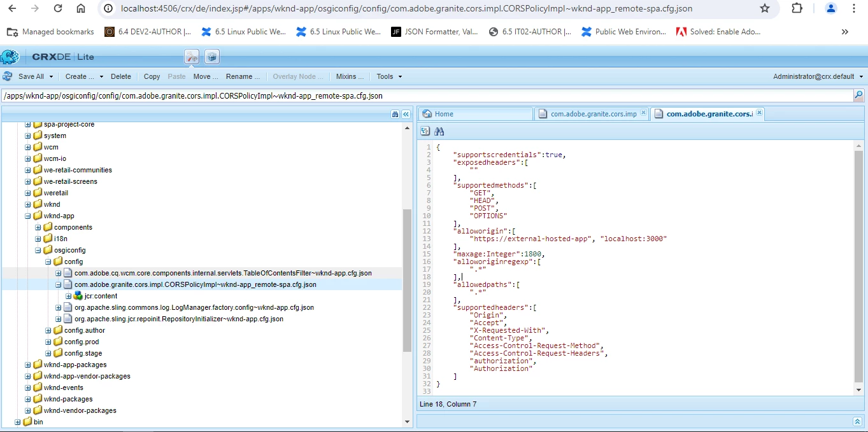Viewport: 868px width, 432px height.
Task: Expand the wknd-events folder
Action: click(28, 387)
